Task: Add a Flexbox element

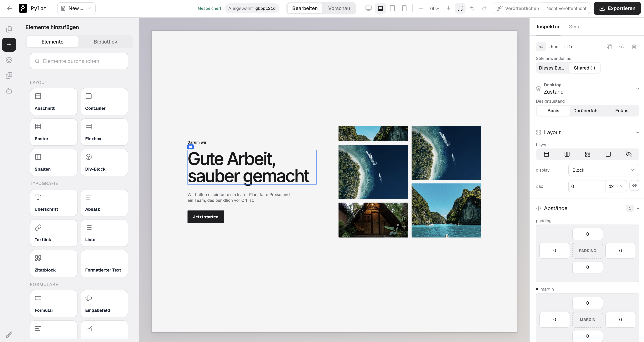Action: (104, 132)
